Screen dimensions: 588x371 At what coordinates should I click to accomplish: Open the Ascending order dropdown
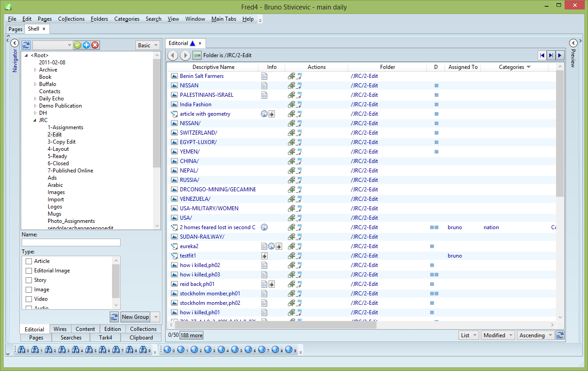pos(535,335)
